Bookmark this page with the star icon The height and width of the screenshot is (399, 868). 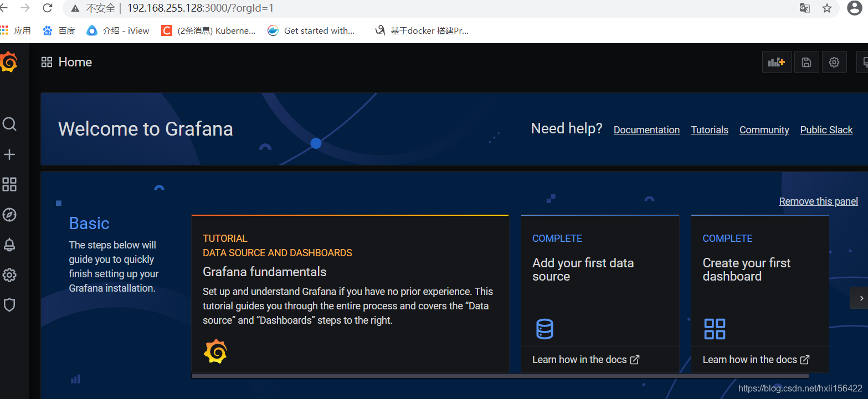tap(827, 8)
